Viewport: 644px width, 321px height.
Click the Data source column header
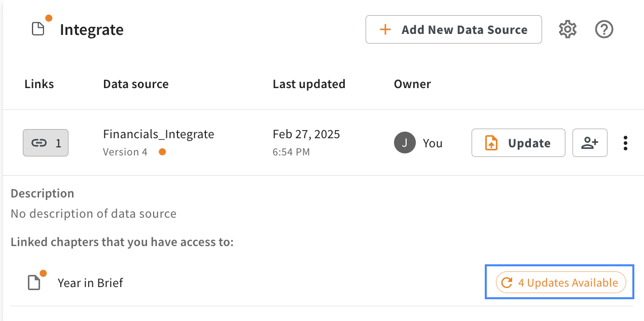[136, 84]
